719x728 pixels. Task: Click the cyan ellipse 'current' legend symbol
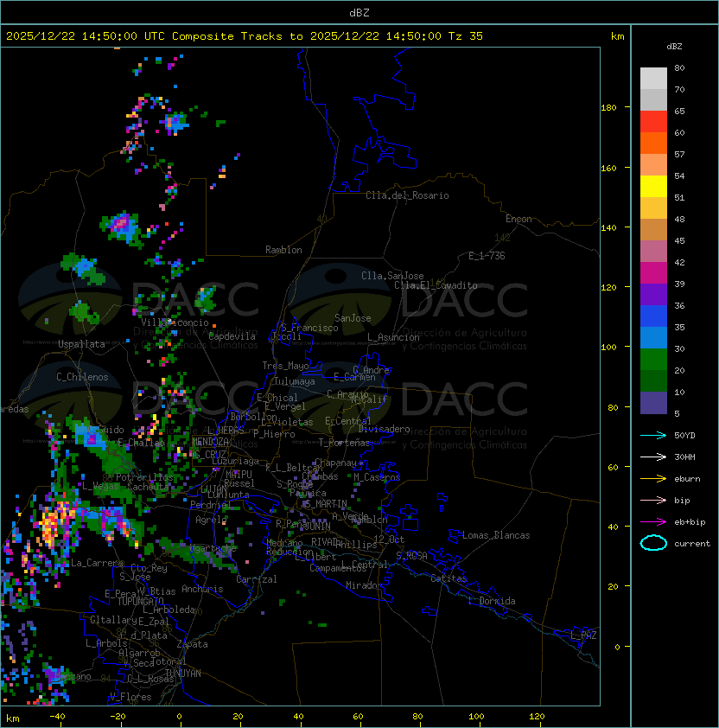653,543
